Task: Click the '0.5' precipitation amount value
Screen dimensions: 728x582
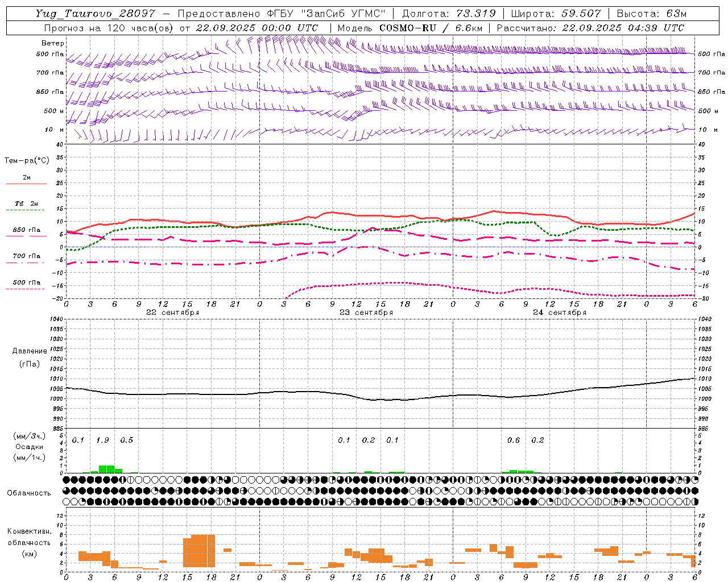Action: pos(126,440)
